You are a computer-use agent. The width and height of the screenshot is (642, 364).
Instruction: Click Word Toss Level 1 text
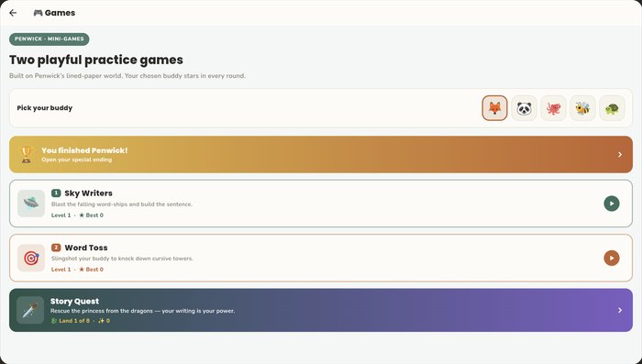point(61,270)
